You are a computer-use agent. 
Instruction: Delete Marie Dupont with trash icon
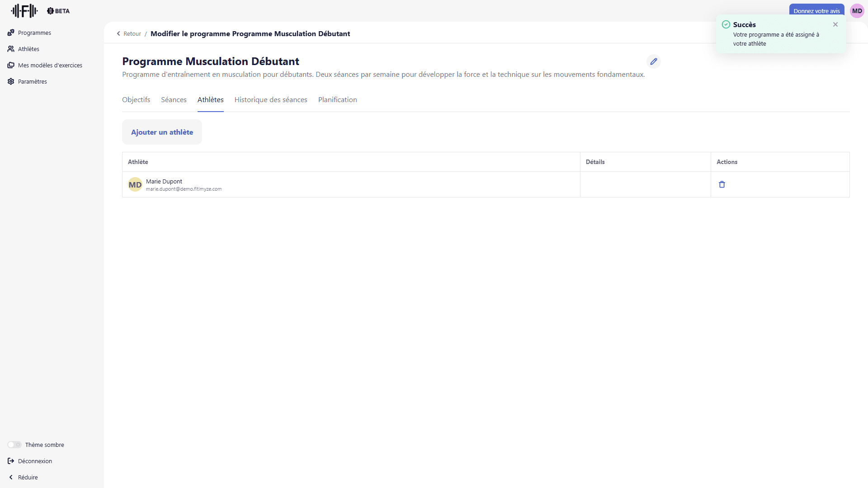coord(722,184)
